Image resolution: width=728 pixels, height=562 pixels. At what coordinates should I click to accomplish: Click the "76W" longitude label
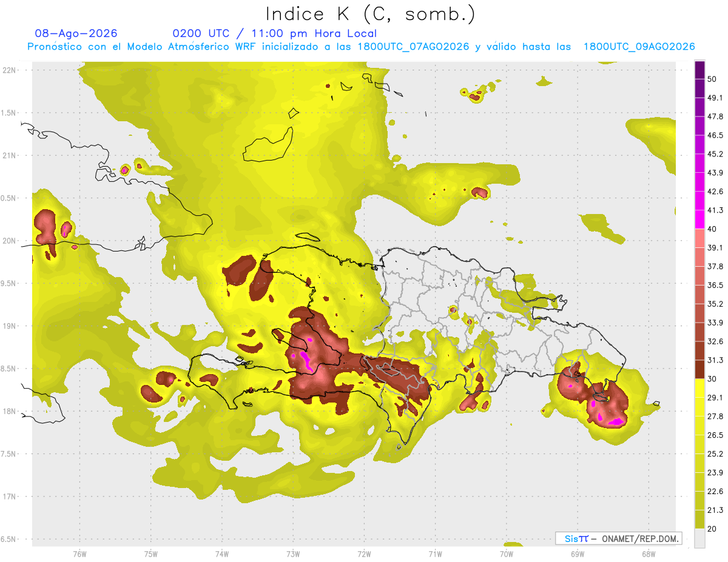tap(79, 554)
